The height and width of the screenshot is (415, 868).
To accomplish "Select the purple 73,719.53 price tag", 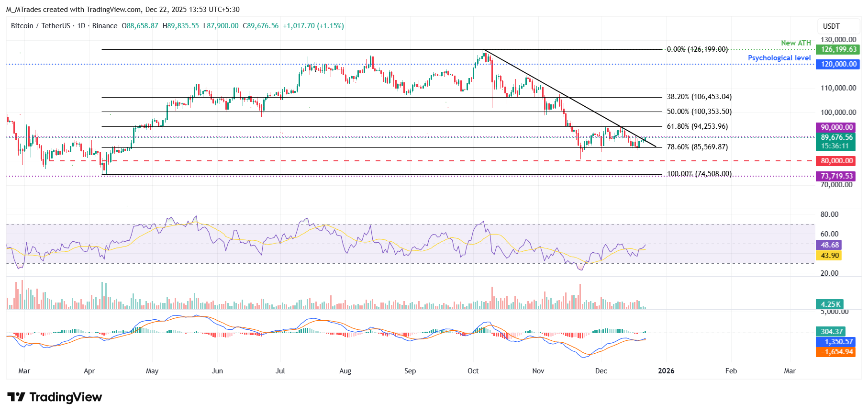I will tap(836, 176).
